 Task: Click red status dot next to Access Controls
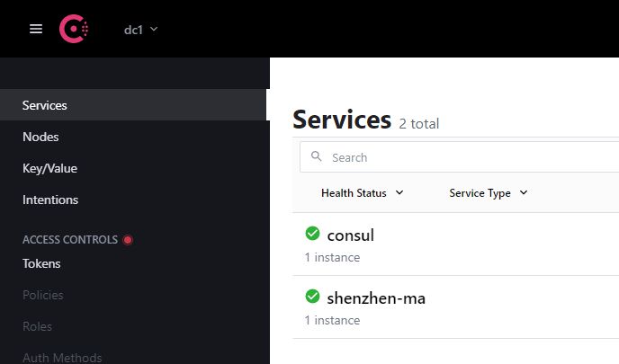(128, 240)
